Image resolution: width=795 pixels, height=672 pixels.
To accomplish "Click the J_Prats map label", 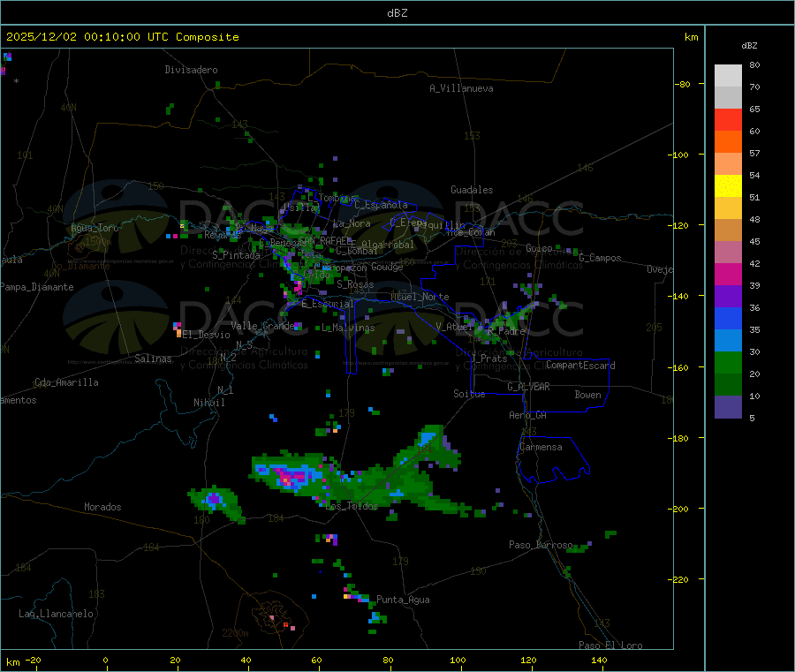I will point(489,359).
